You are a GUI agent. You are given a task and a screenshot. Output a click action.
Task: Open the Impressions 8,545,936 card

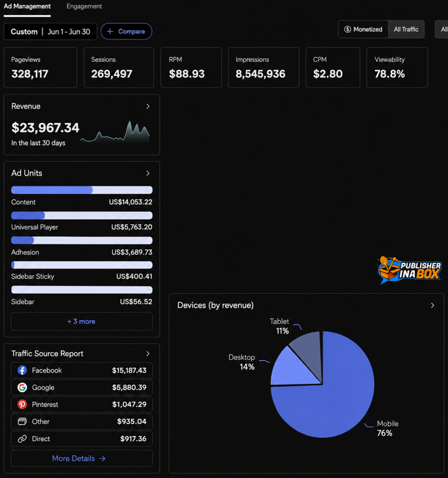pos(263,67)
